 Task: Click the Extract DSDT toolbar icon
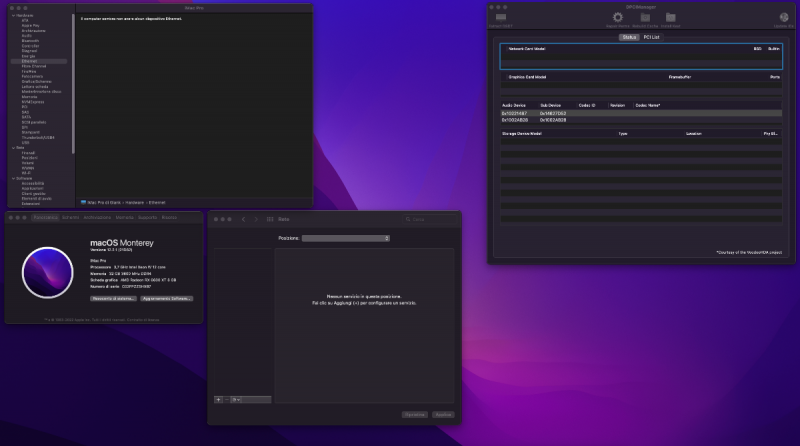[501, 17]
